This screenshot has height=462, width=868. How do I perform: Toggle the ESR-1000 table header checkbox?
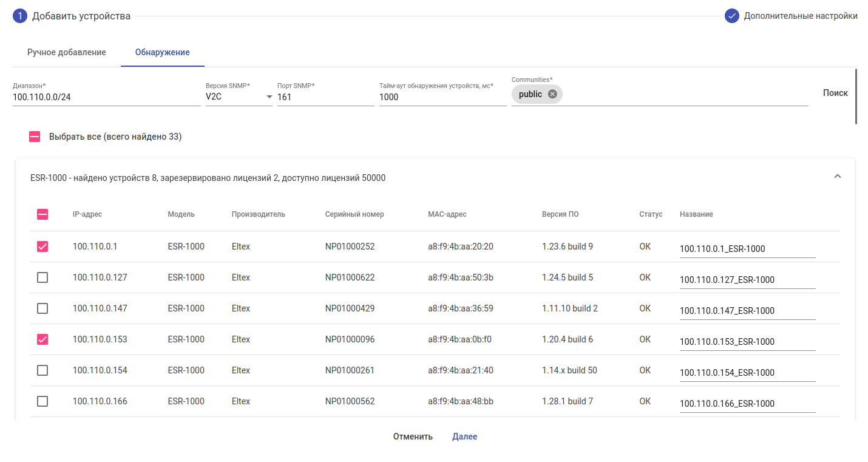point(42,214)
